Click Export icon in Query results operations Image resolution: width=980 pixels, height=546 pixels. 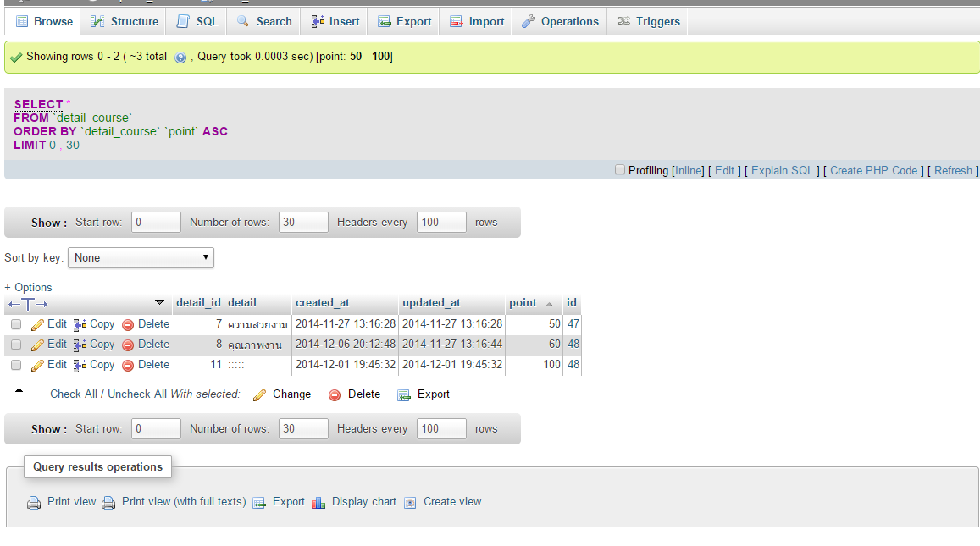(258, 503)
